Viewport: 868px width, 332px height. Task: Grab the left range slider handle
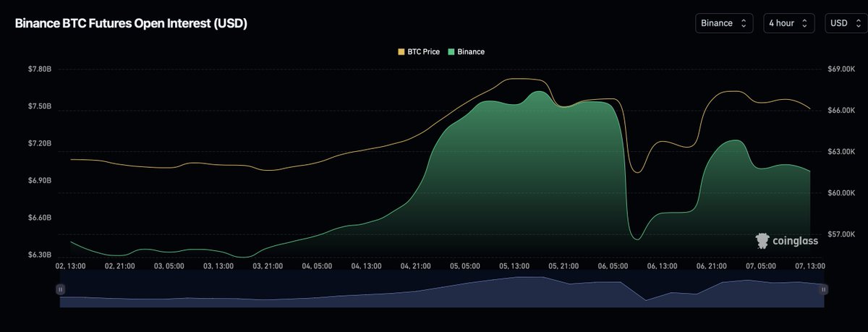(60, 289)
